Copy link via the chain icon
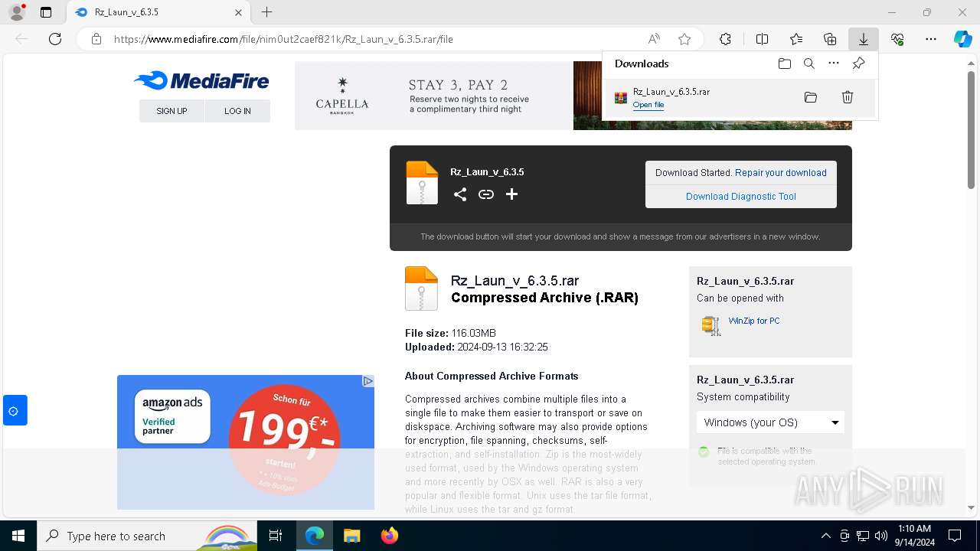 coord(486,194)
